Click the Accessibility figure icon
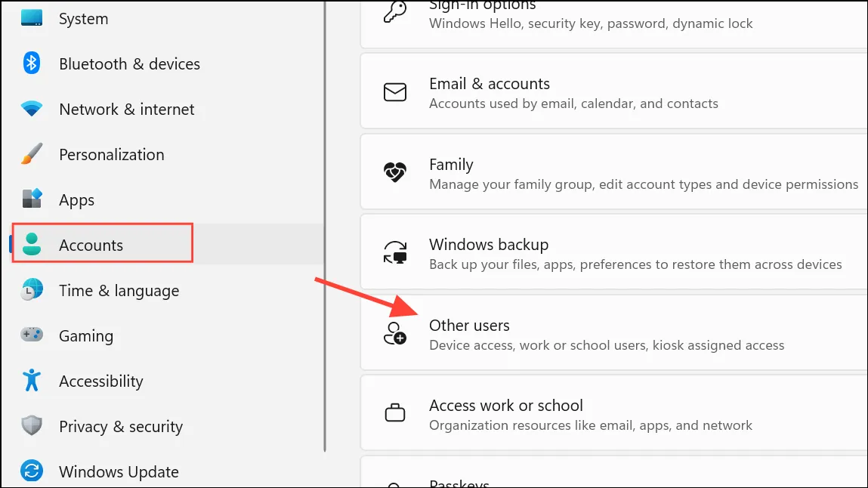 [x=32, y=380]
